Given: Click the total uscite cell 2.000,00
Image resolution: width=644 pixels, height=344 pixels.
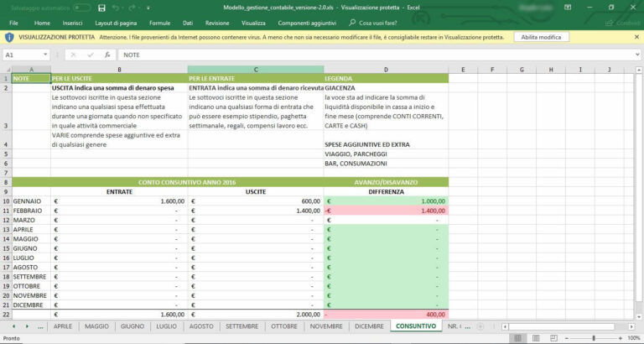Looking at the screenshot, I should tap(256, 315).
